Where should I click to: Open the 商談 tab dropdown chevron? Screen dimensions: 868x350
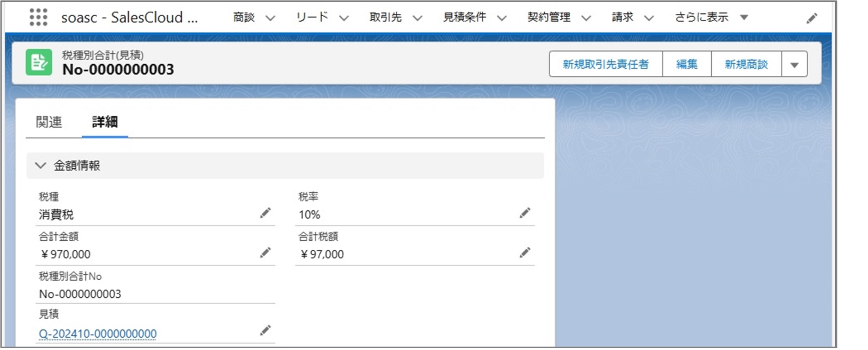(x=270, y=18)
